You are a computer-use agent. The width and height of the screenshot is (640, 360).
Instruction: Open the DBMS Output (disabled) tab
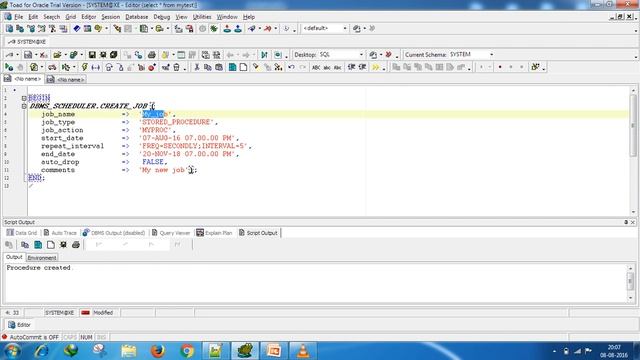coord(114,233)
